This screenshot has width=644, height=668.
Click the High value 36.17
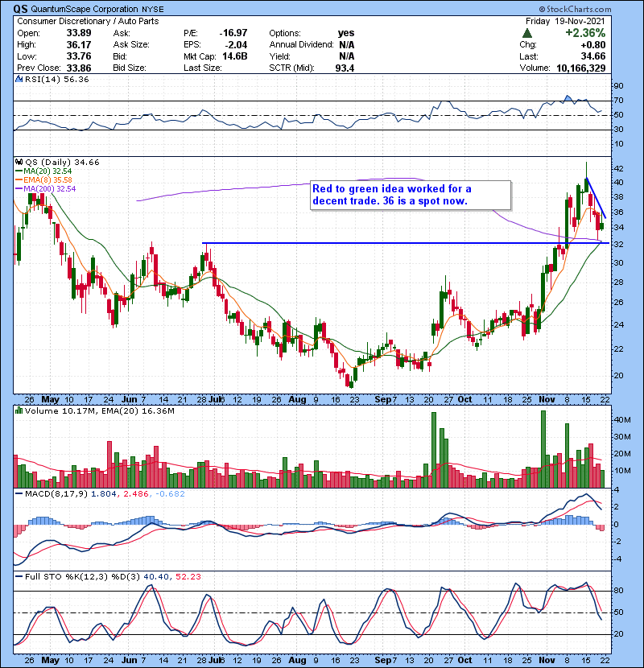(x=79, y=45)
